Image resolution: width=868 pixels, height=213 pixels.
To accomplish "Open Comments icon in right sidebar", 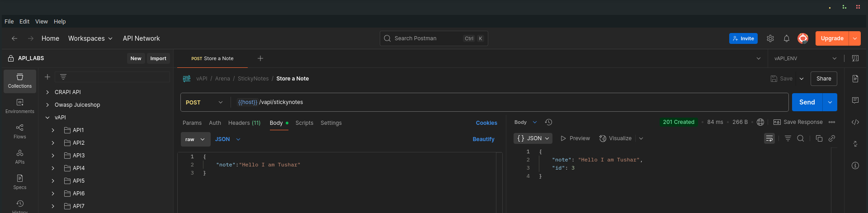I will coord(855,100).
